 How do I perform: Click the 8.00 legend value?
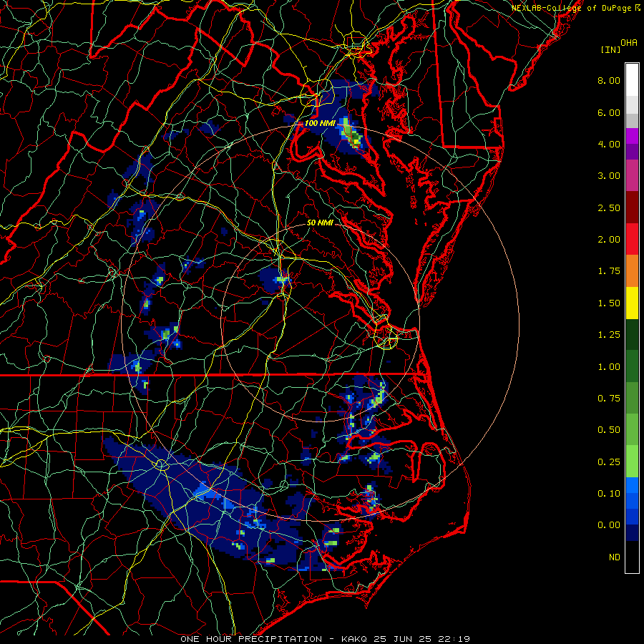tap(609, 80)
